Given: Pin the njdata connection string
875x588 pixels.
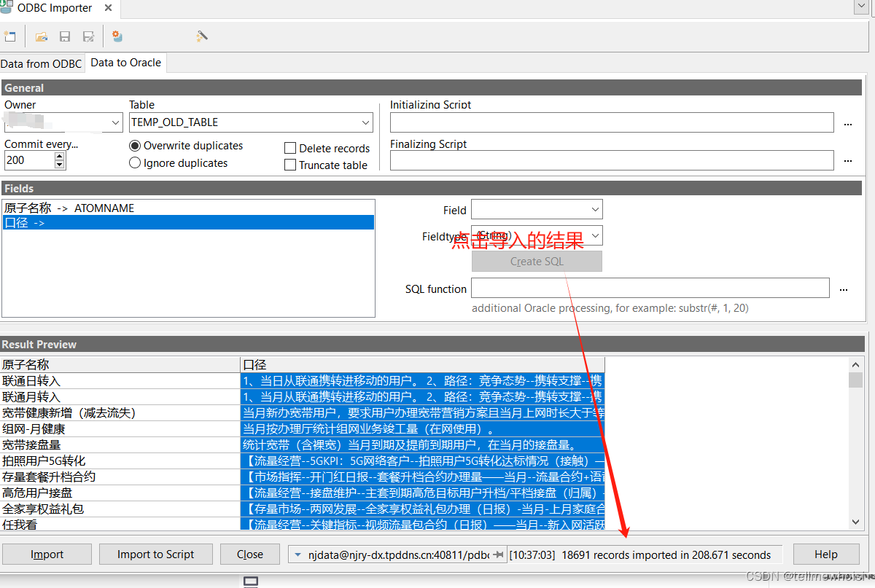Looking at the screenshot, I should point(497,554).
